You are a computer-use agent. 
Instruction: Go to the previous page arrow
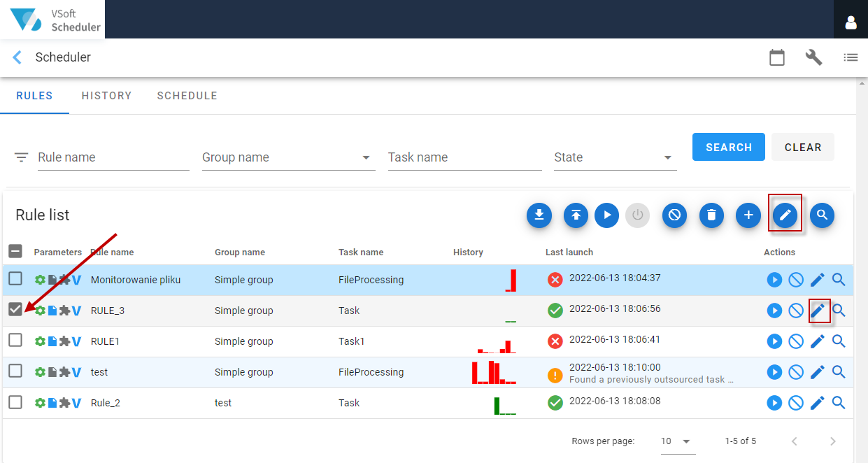[794, 441]
